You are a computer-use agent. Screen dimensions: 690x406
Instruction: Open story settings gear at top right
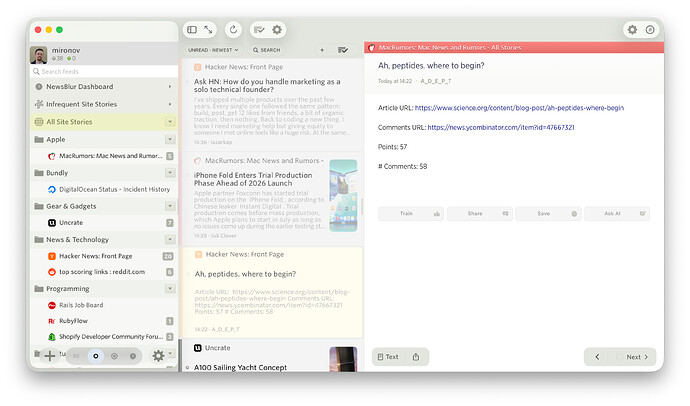click(x=632, y=29)
